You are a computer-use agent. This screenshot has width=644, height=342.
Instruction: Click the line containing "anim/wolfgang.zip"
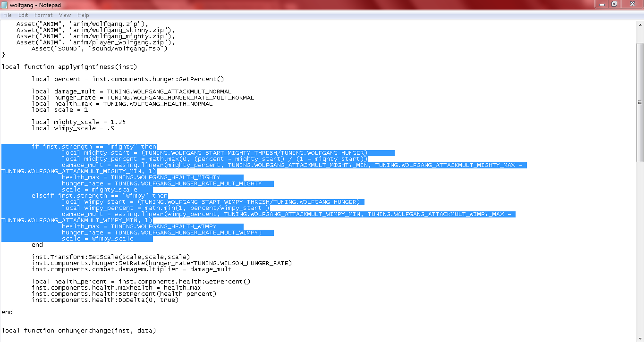[83, 24]
